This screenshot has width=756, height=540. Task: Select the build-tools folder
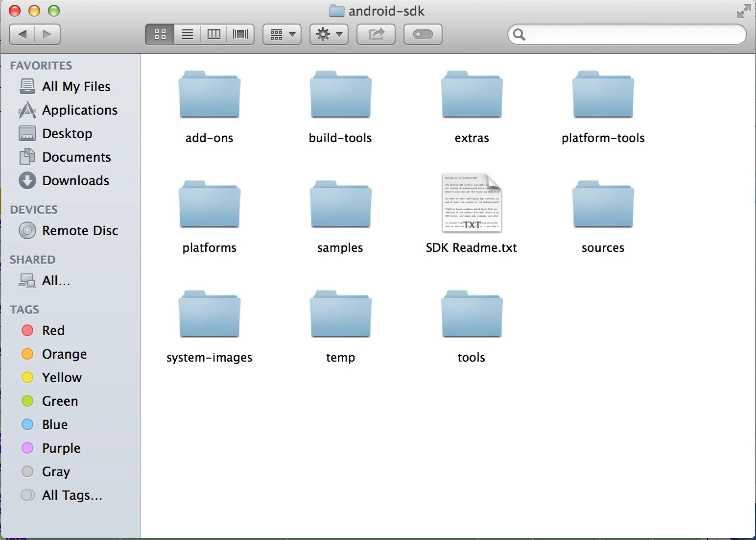point(341,95)
